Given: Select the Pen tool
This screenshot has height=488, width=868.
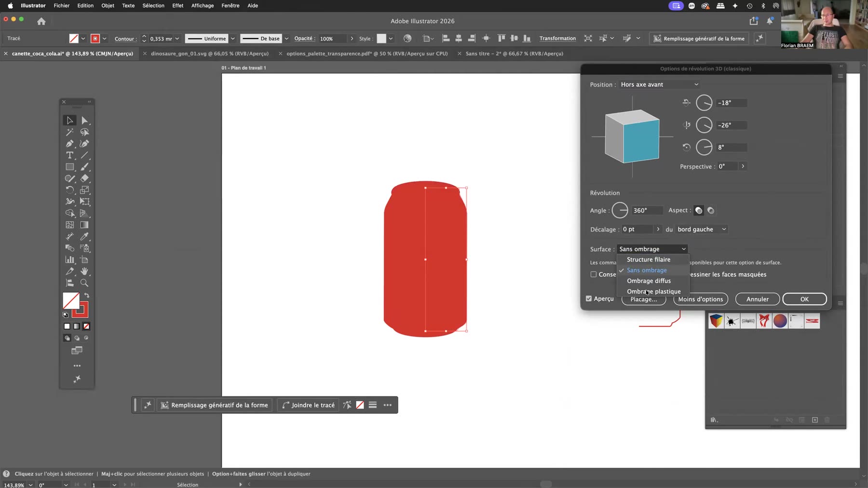Looking at the screenshot, I should click(x=70, y=143).
